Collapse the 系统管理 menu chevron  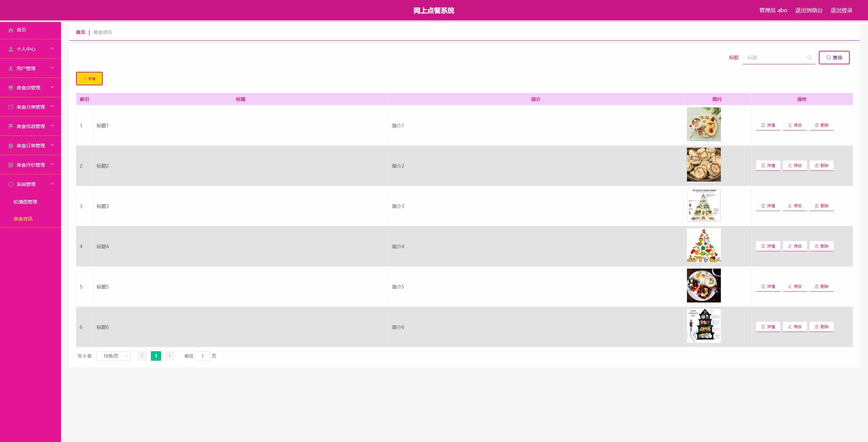pyautogui.click(x=52, y=184)
